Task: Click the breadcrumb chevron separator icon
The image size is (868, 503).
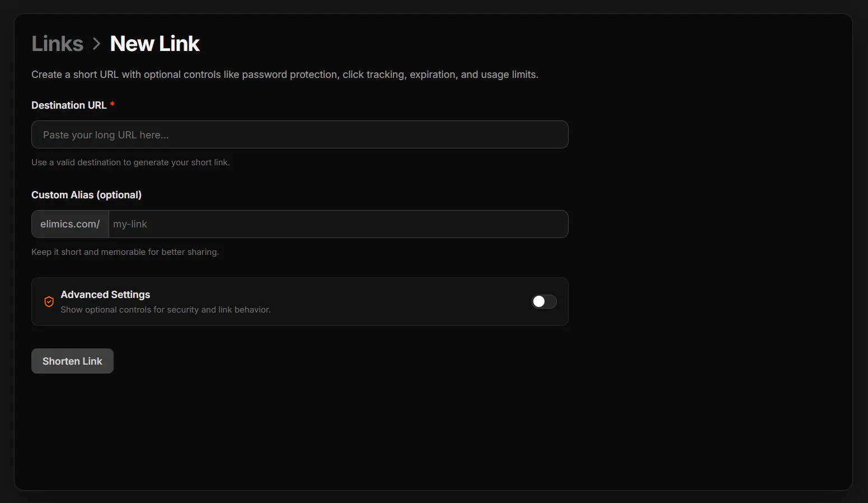Action: [97, 44]
